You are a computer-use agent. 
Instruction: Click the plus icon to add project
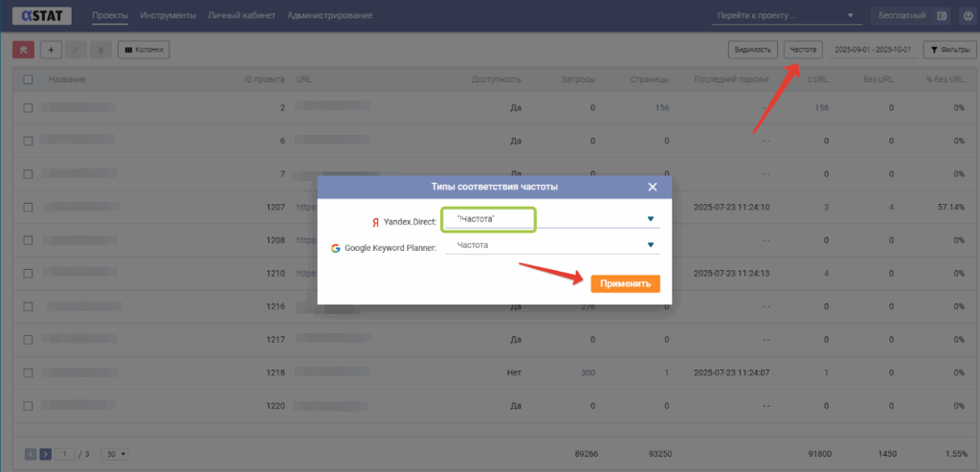(x=50, y=49)
